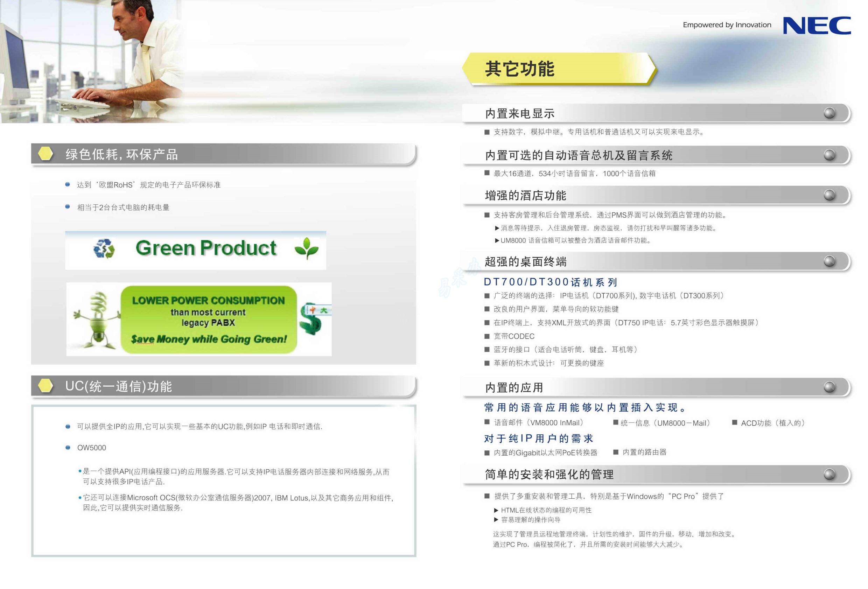868x589 pixels.
Task: Click the Empowered by Innovation slogan
Action: click(727, 25)
